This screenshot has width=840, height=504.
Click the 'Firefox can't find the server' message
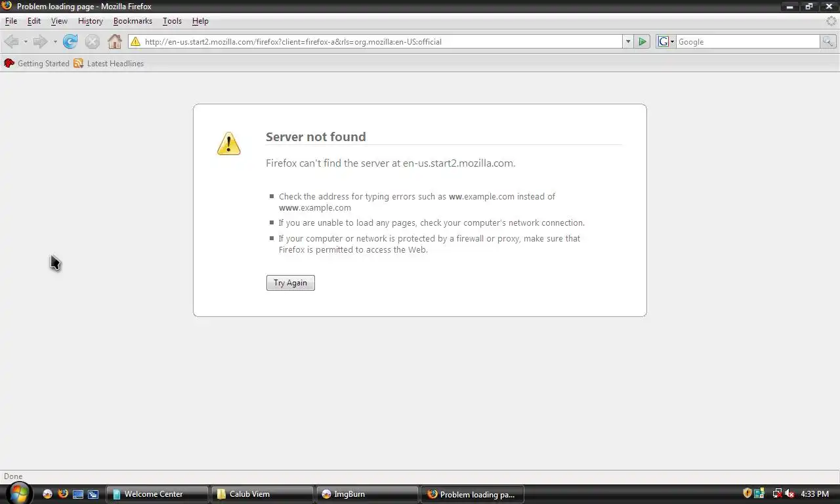point(390,163)
